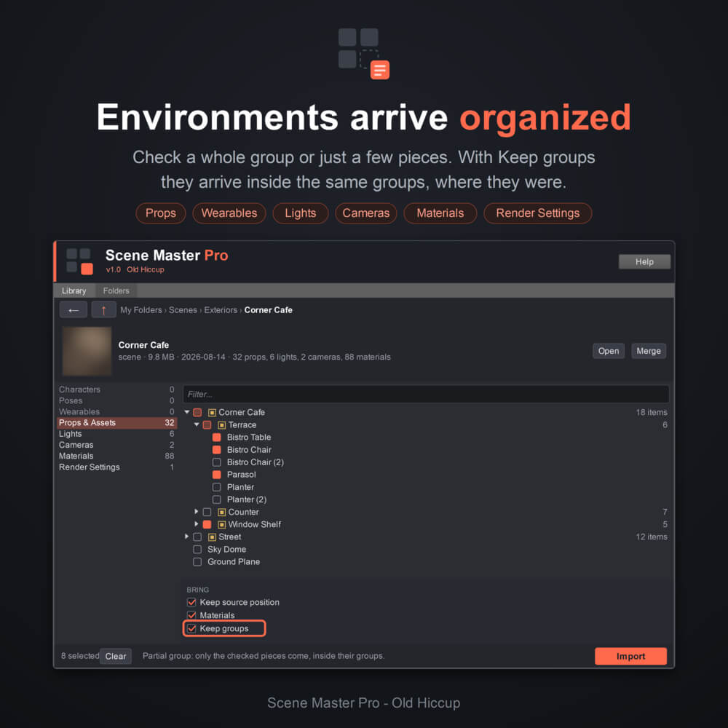This screenshot has height=728, width=728.
Task: Select Cameras category in sidebar
Action: [x=116, y=446]
